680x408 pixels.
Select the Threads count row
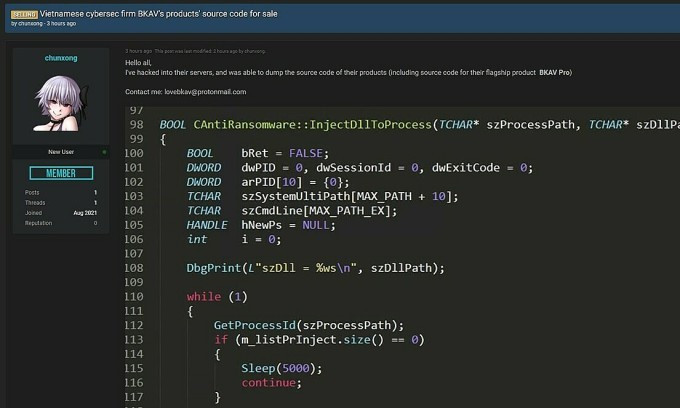click(61, 202)
